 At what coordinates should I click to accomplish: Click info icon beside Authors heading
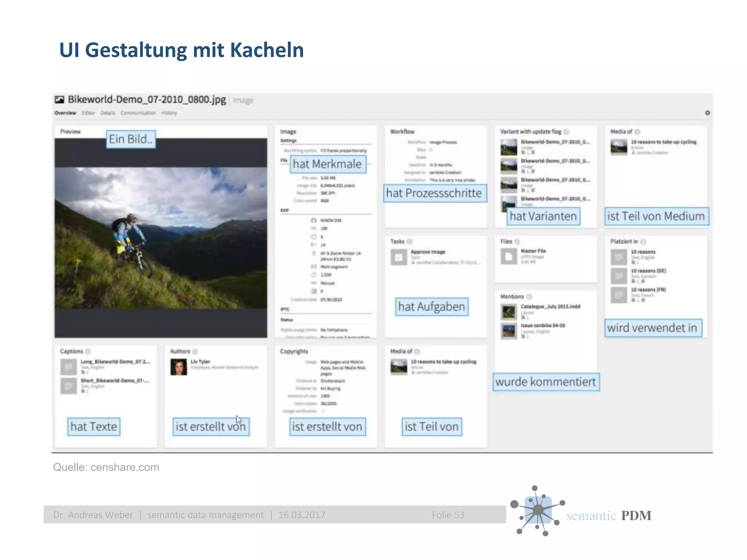point(195,351)
